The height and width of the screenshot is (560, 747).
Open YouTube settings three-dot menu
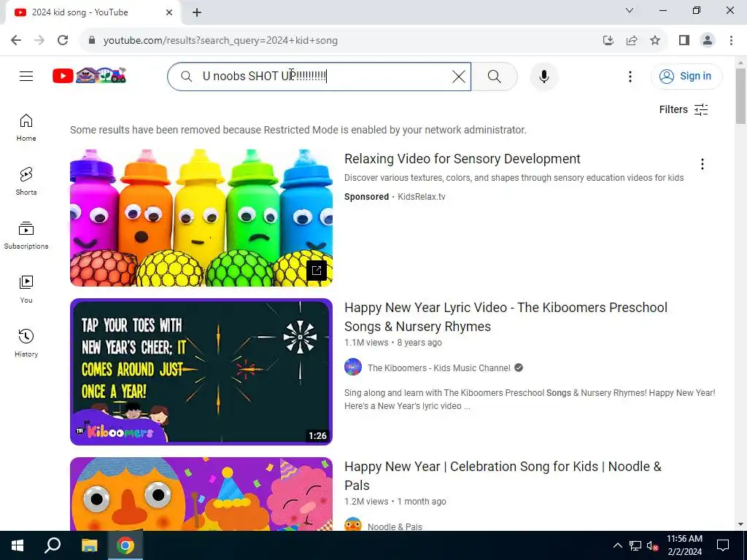tap(630, 76)
